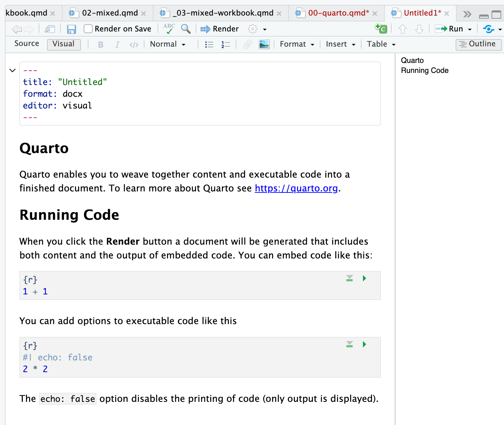Toggle inline code formatting

[134, 45]
